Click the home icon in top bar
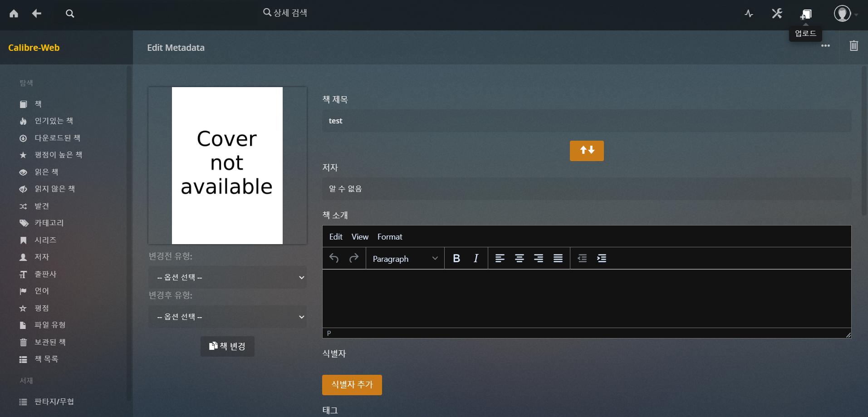868x417 pixels. point(14,14)
